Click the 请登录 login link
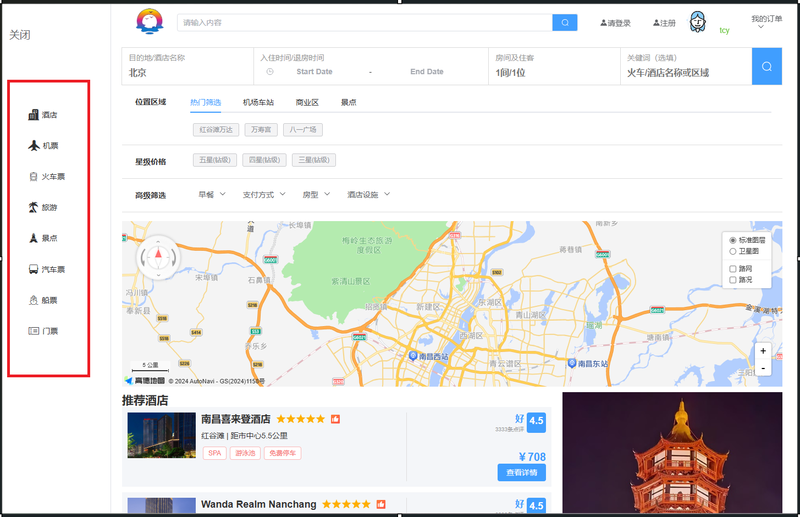 pyautogui.click(x=615, y=23)
